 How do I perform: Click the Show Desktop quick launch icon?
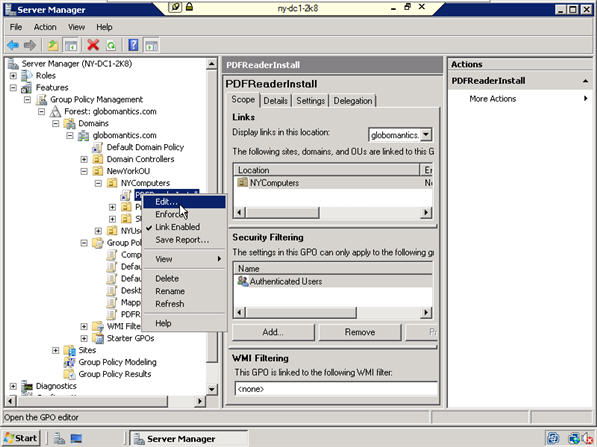(76, 439)
